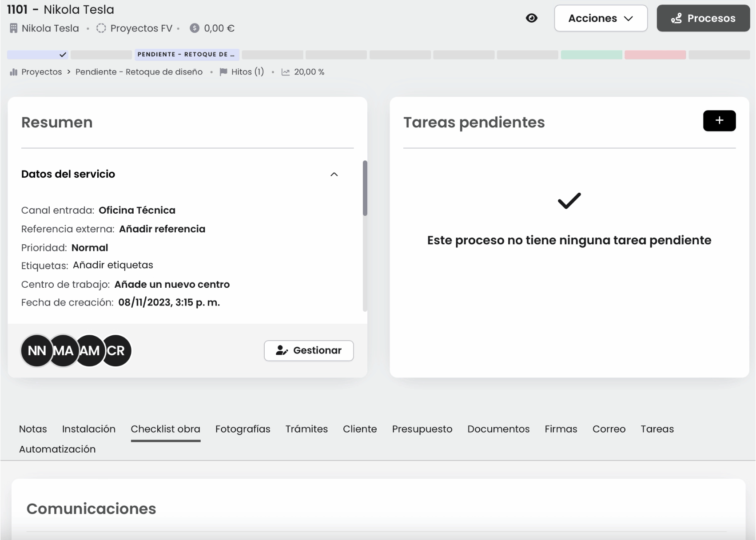
Task: Click the creation date 08/11/2023 value
Action: tap(169, 302)
